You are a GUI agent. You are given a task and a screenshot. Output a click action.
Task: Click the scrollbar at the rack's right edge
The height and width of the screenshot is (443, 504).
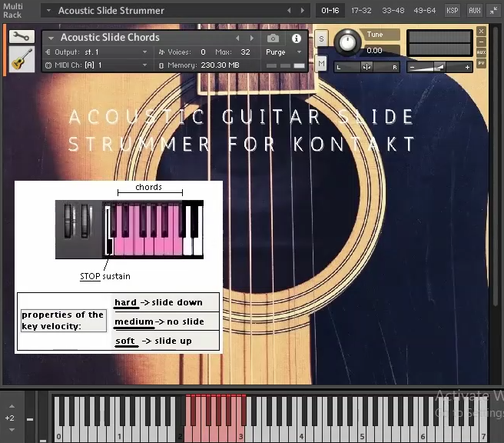click(496, 165)
